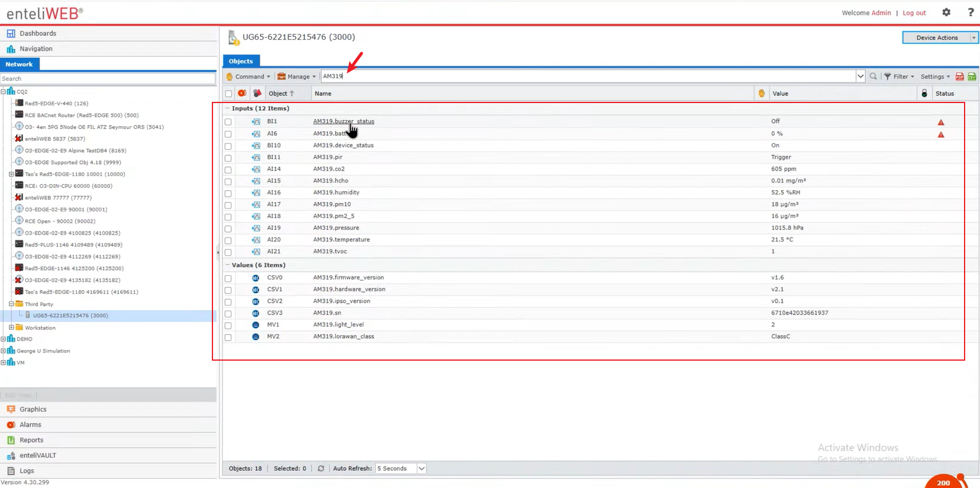980x488 pixels.
Task: Check the box for AM319.buzzer_status
Action: (x=228, y=122)
